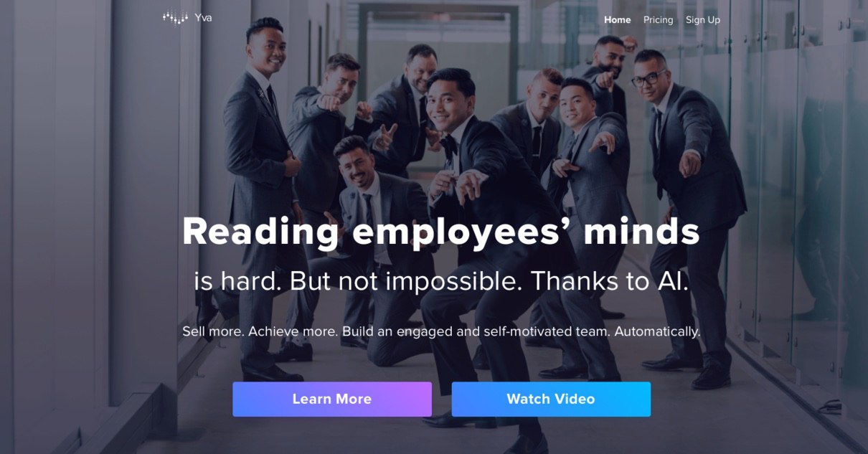
Task: Click the tagline starting "Sell more. Achieve more"
Action: 441,332
